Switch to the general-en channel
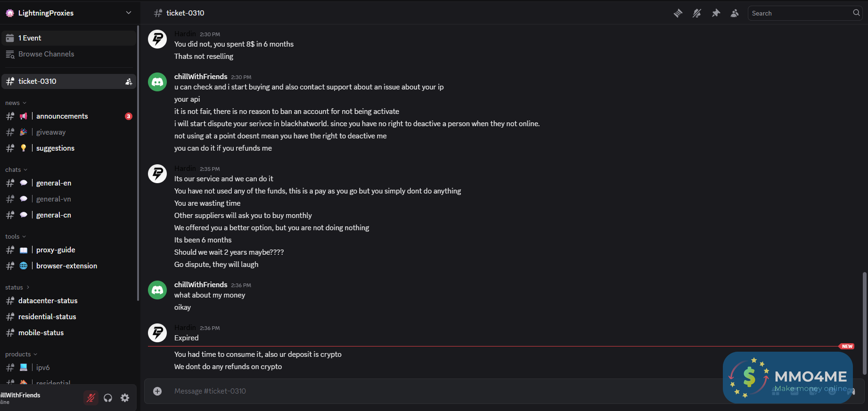 pos(54,183)
